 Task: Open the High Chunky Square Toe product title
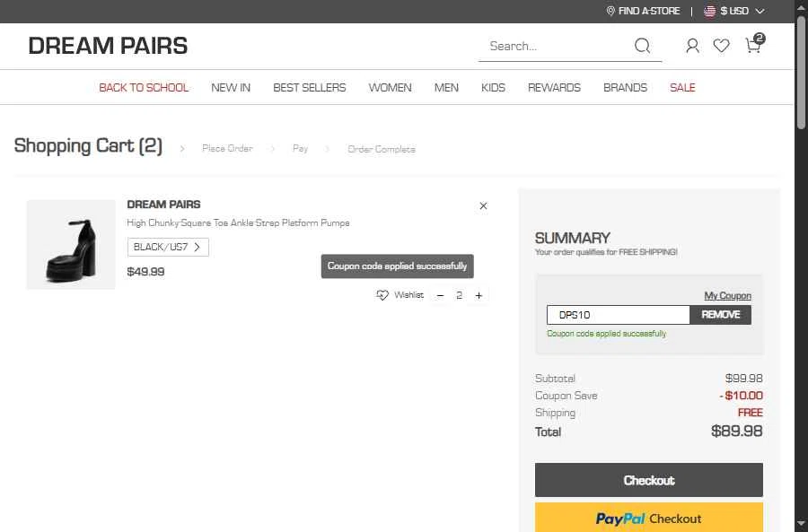tap(238, 223)
